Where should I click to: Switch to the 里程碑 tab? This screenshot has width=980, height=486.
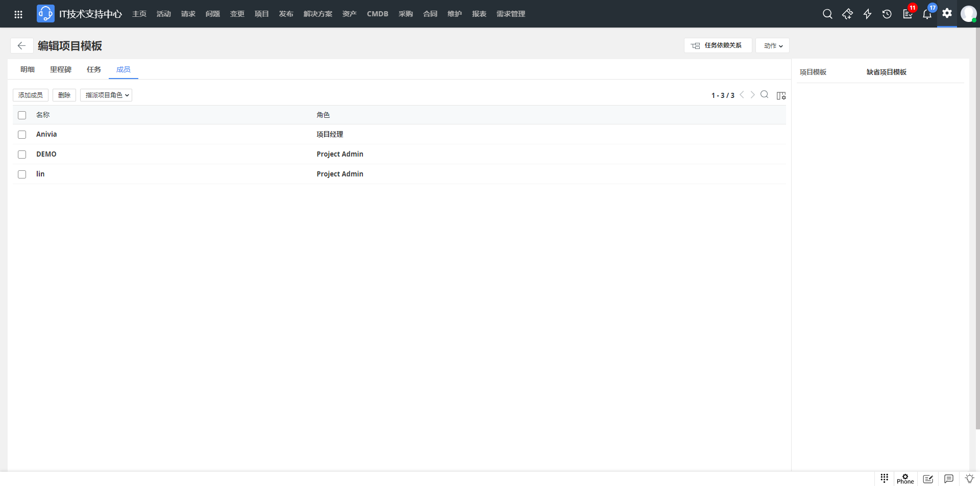coord(61,69)
